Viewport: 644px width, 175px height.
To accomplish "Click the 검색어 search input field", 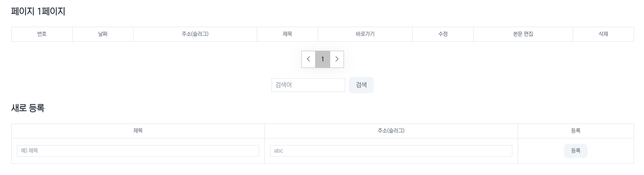I will click(308, 85).
